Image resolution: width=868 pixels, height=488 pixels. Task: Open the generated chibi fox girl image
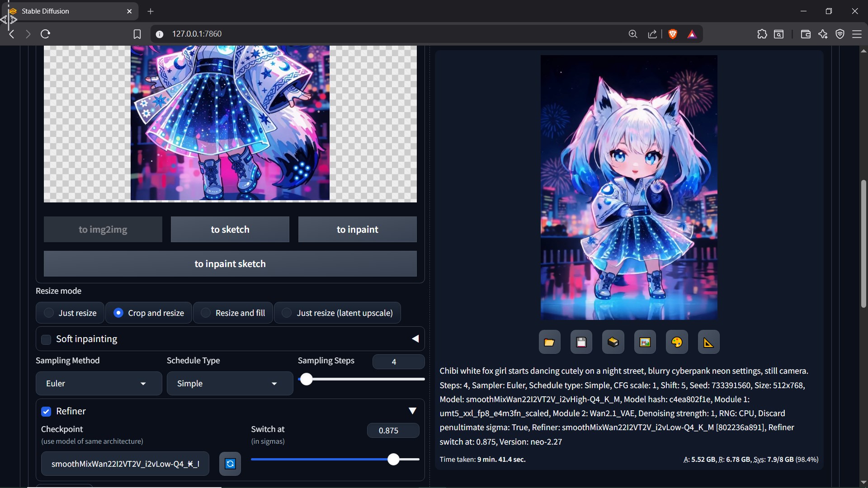[629, 188]
